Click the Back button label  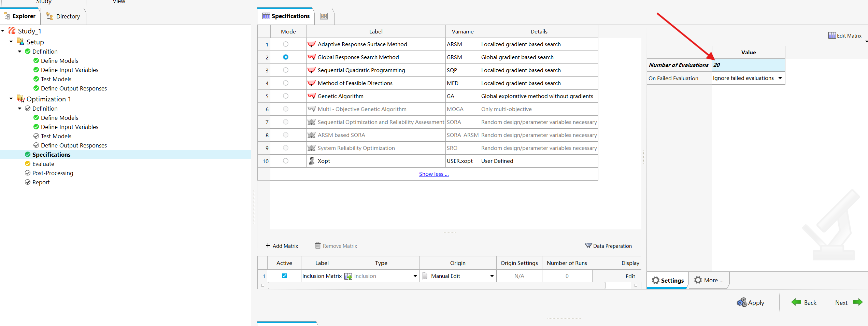pos(810,302)
